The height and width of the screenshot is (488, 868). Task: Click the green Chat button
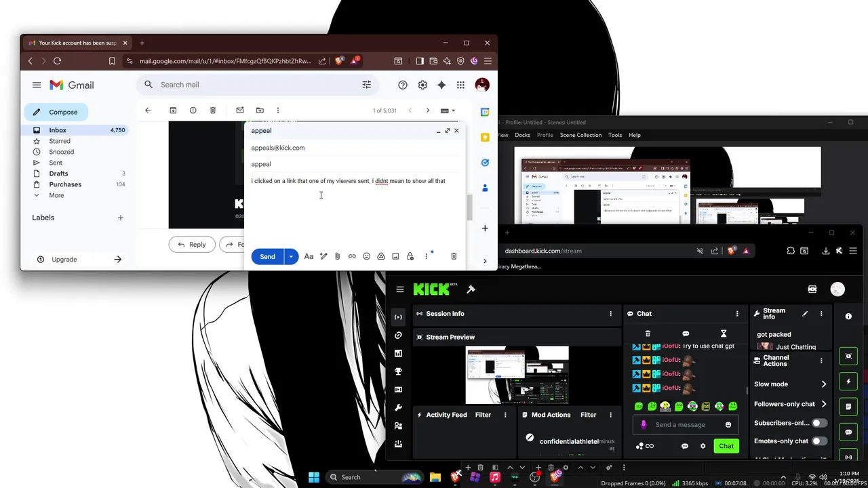pos(726,446)
